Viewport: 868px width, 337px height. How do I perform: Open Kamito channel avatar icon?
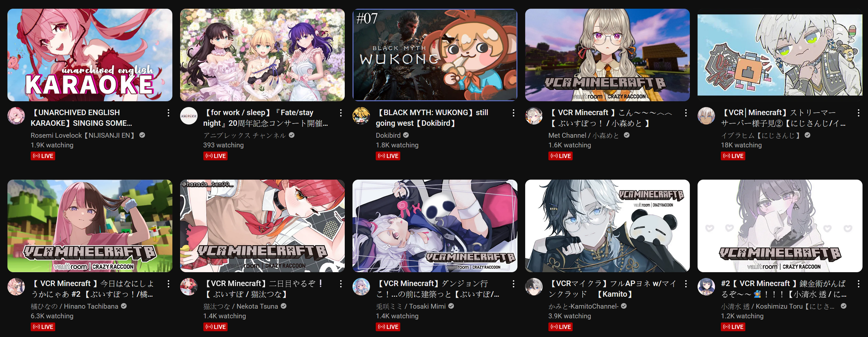pyautogui.click(x=534, y=287)
